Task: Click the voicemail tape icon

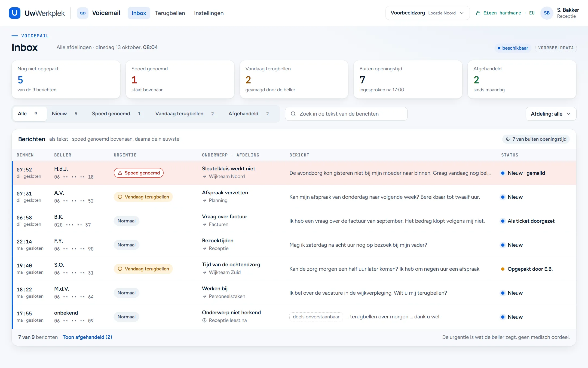Action: 83,13
